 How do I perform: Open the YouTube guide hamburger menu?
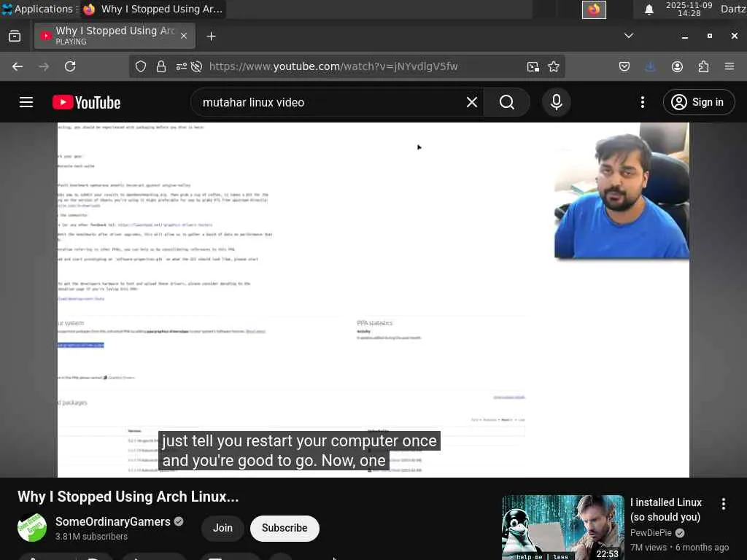point(26,102)
